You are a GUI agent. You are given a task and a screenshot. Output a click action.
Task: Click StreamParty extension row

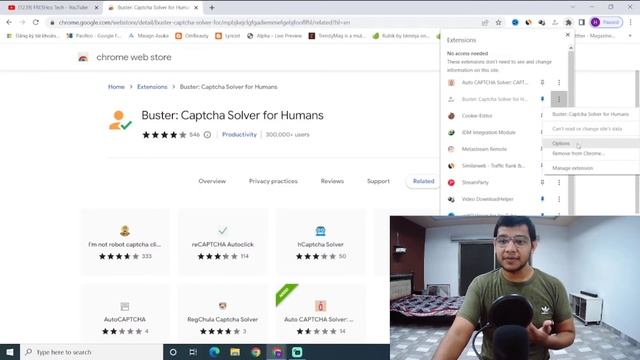pyautogui.click(x=488, y=182)
